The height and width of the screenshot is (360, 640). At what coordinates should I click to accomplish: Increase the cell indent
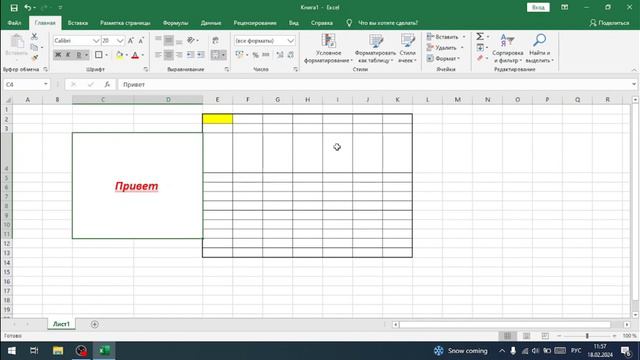click(200, 55)
